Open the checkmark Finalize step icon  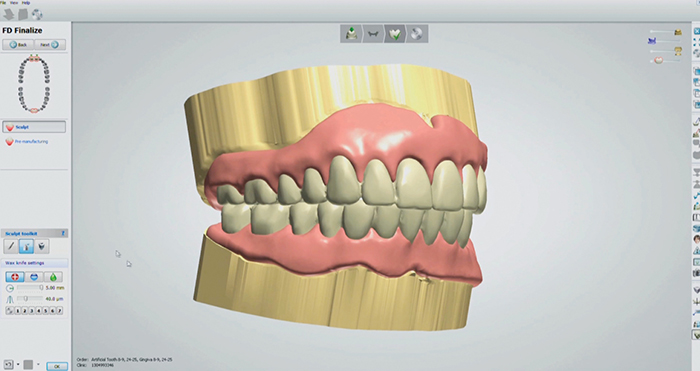(395, 33)
